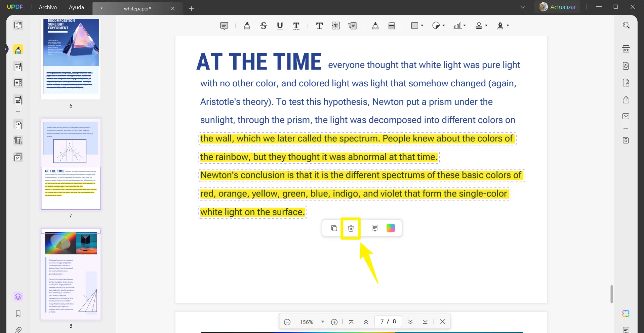Image resolution: width=644 pixels, height=333 pixels.
Task: Select Comment mode in left sidebar
Action: tap(18, 50)
